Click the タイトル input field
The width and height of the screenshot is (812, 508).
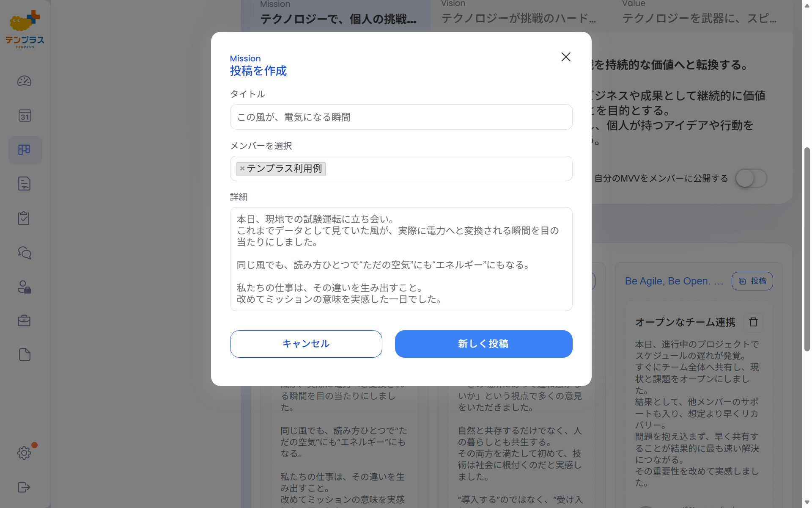click(401, 117)
